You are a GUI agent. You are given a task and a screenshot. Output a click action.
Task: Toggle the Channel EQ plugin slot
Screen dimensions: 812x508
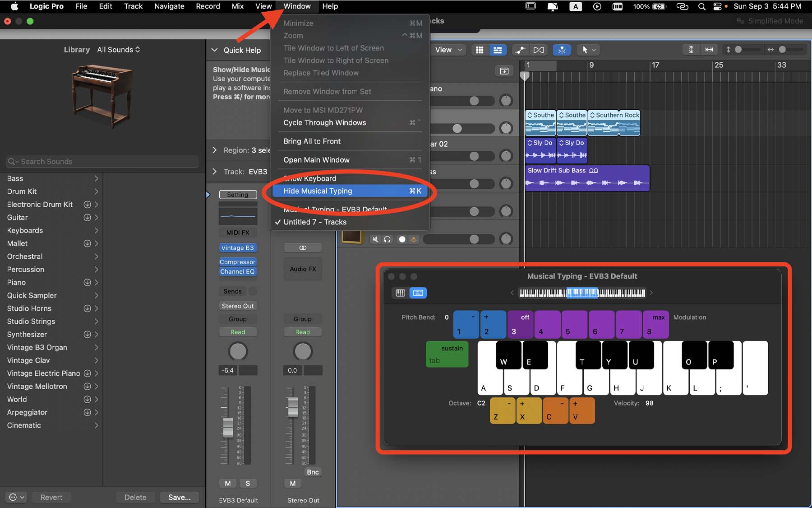point(238,271)
